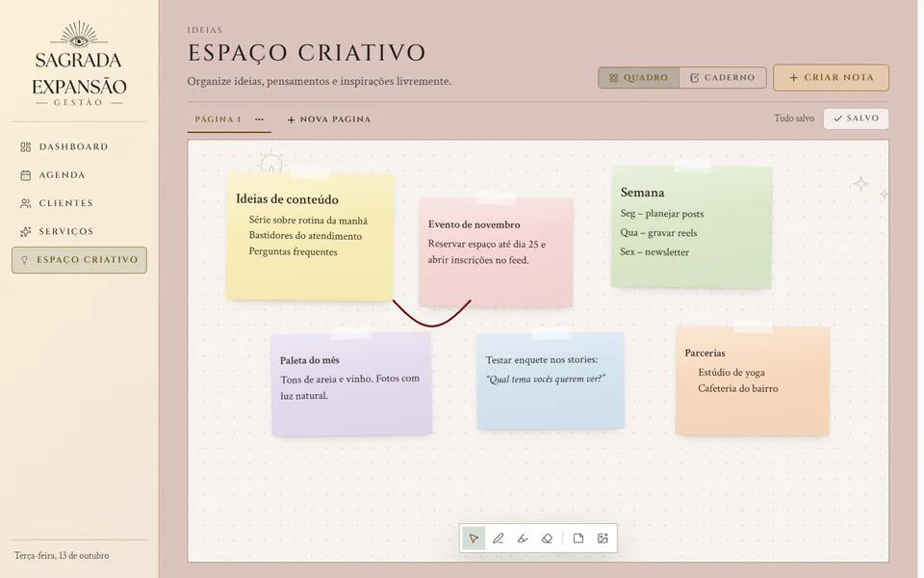Click the Sagrada Expansão logo

pyautogui.click(x=79, y=65)
